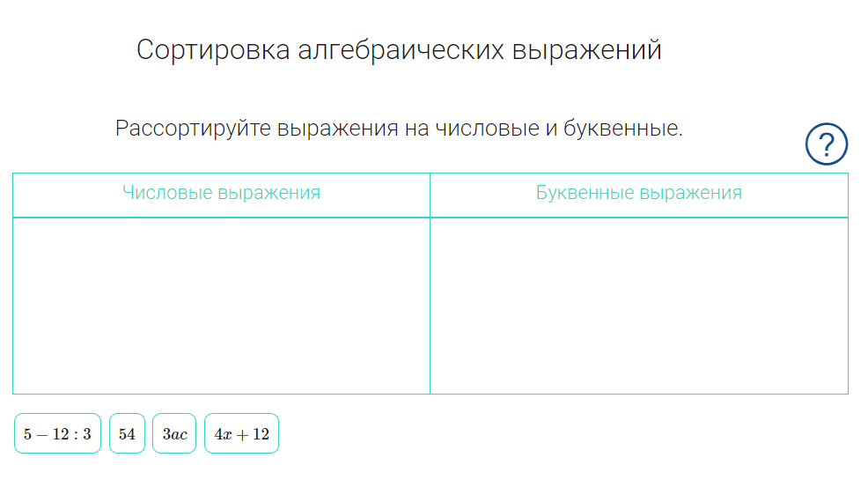The height and width of the screenshot is (502, 868).
Task: Click the empty letter expressions drop area
Action: 639,306
